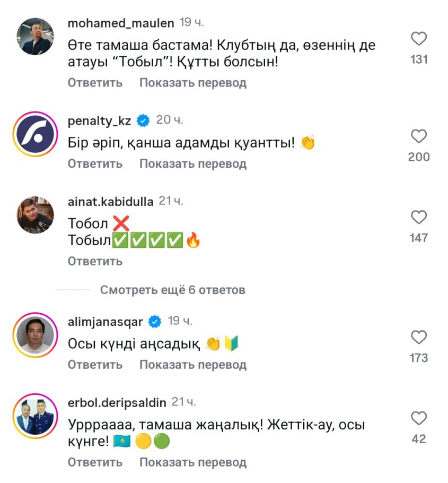
Task: Open the mohamed_maulen username link
Action: [121, 23]
